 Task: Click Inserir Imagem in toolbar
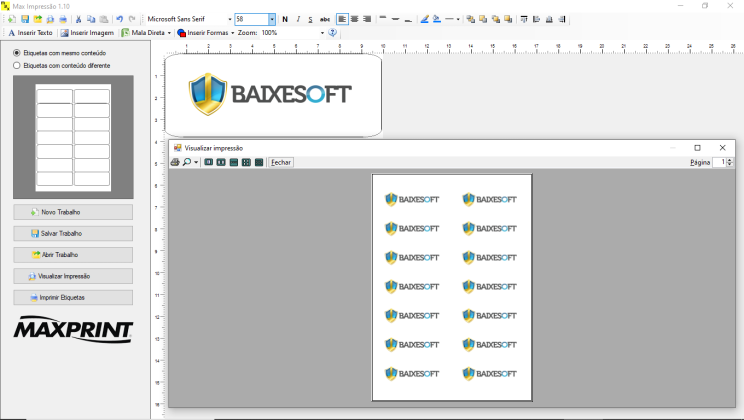click(x=87, y=33)
